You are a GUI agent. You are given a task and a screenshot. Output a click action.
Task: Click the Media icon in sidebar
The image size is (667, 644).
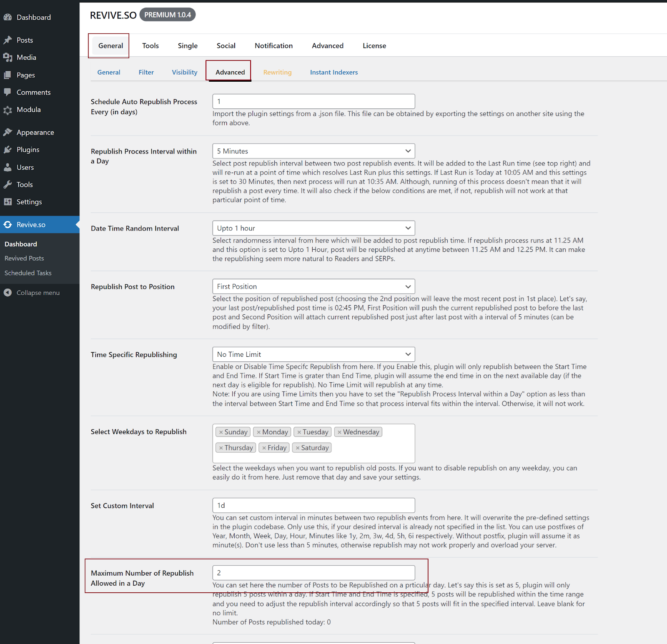8,58
